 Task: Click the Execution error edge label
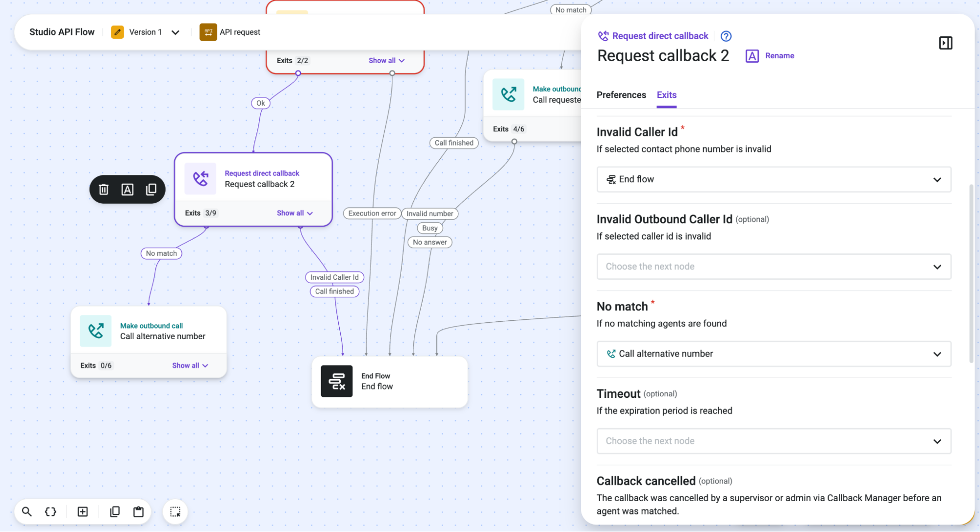click(x=372, y=214)
